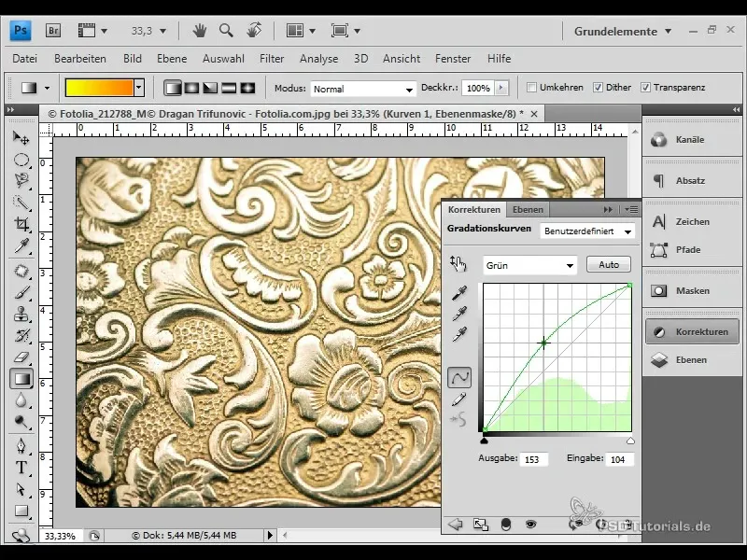This screenshot has height=560, width=747.
Task: Choose linear gradient style
Action: click(173, 88)
